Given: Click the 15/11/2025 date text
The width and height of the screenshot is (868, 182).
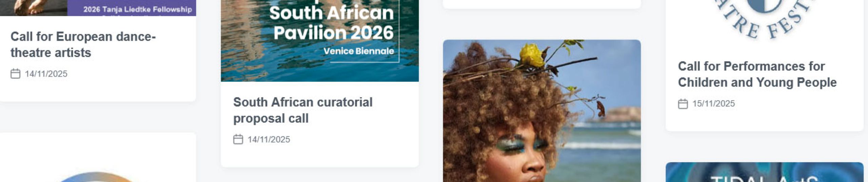Looking at the screenshot, I should click(713, 104).
